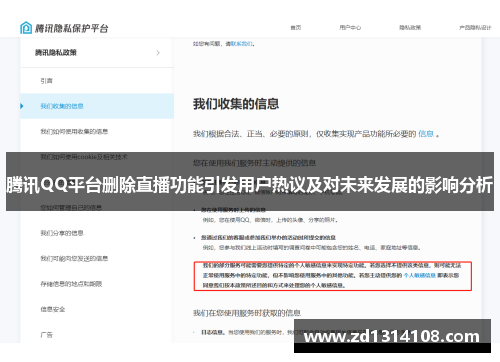Click the line starting 例如，您参与我们线上活动
The image size is (500, 362).
pos(312,248)
